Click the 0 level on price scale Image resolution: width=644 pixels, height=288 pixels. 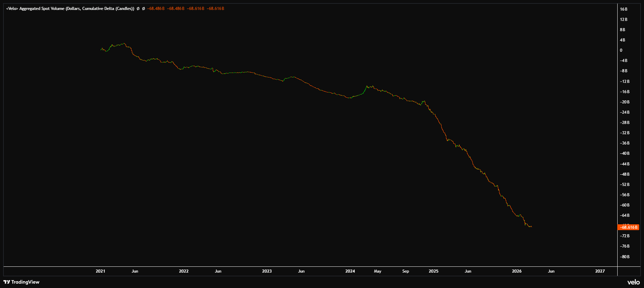[x=621, y=50]
